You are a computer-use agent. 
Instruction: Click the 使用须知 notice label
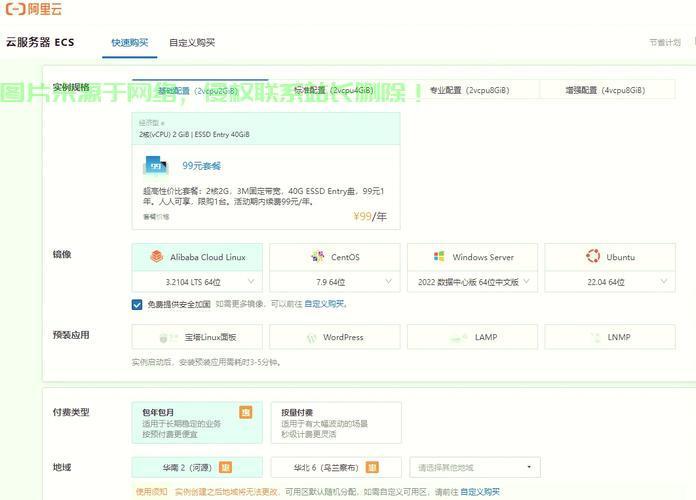point(151,492)
